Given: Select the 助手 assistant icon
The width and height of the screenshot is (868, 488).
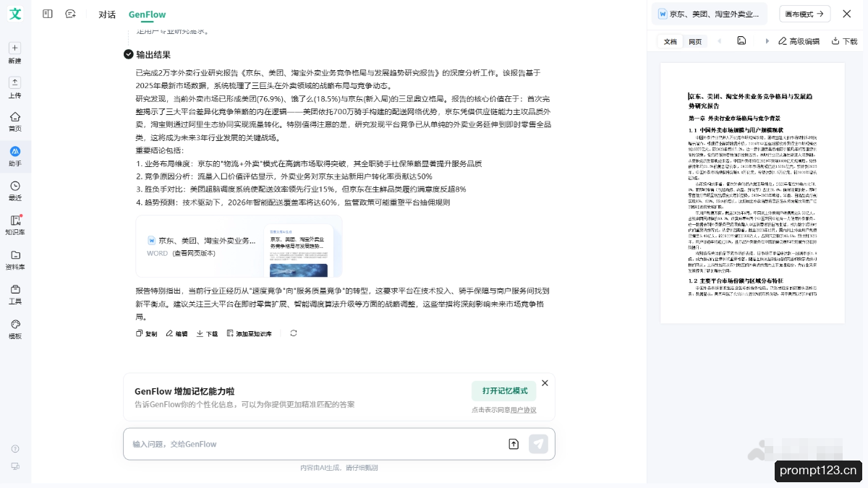Looking at the screenshot, I should click(15, 151).
